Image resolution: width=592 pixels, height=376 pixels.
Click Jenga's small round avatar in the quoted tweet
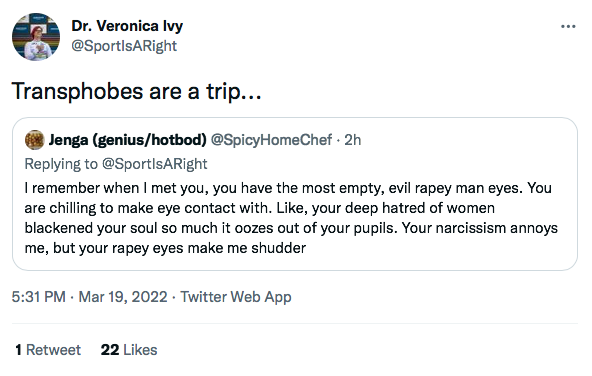[34, 140]
